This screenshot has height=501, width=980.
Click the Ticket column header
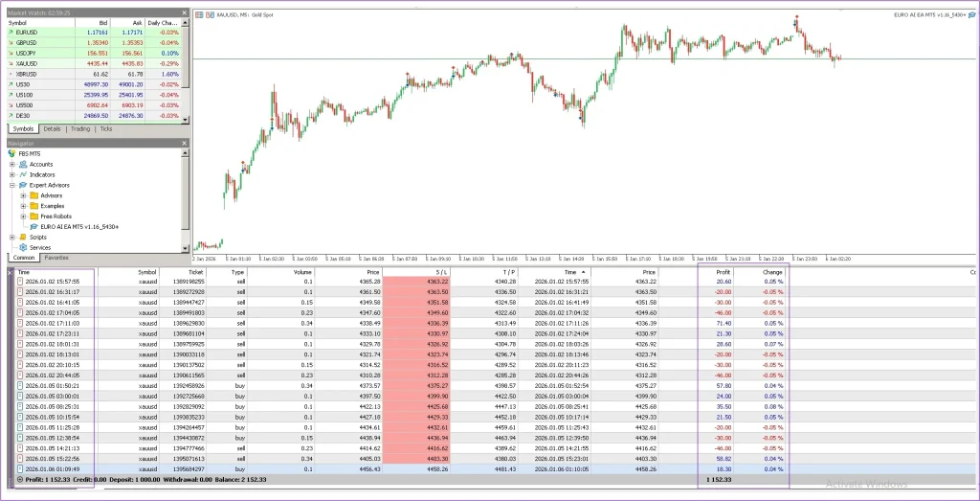[209, 272]
